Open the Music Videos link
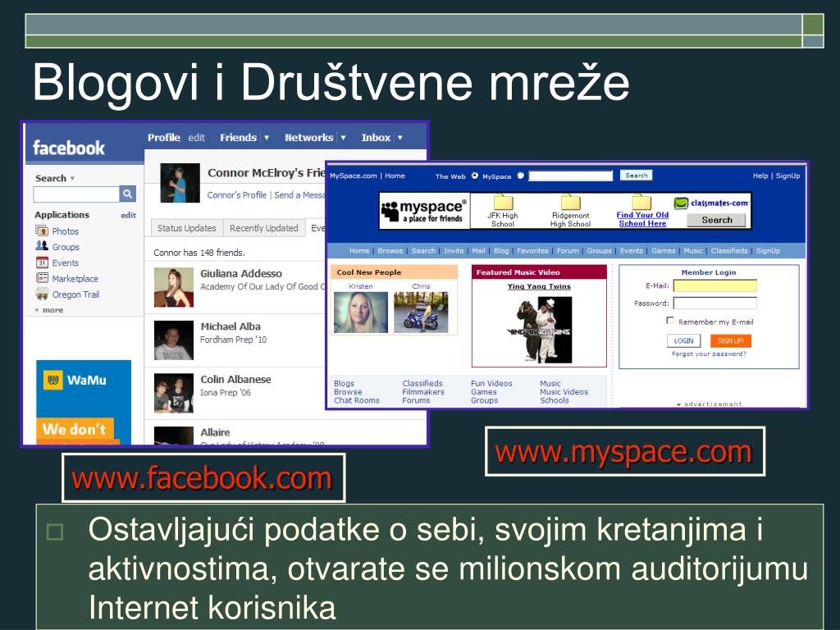This screenshot has height=630, width=840. point(564,391)
